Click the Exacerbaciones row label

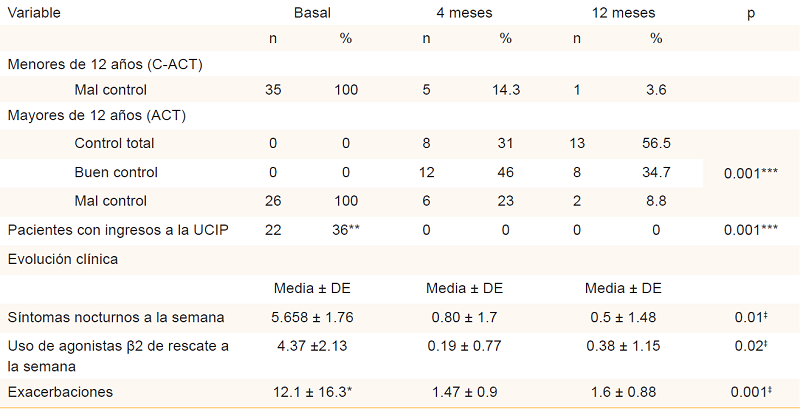point(60,390)
